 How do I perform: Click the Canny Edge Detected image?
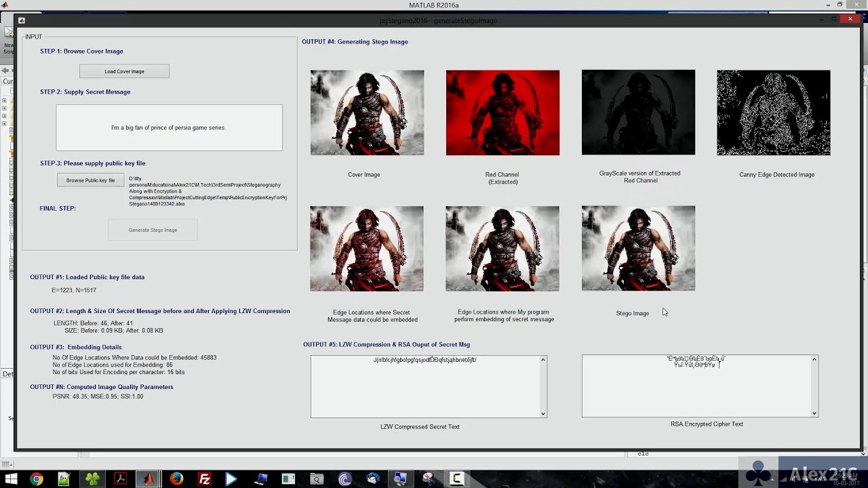pyautogui.click(x=773, y=113)
